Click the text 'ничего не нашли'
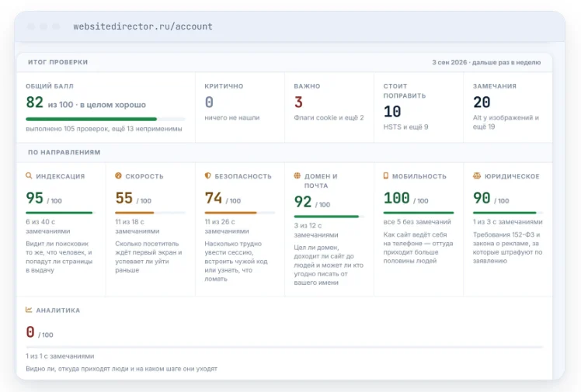This screenshot has width=581, height=392. pyautogui.click(x=232, y=118)
